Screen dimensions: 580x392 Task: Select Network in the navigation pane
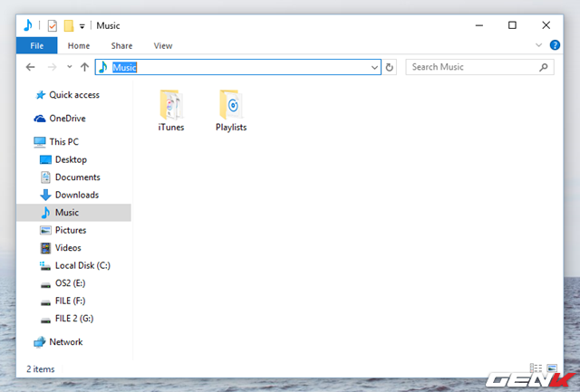(65, 342)
